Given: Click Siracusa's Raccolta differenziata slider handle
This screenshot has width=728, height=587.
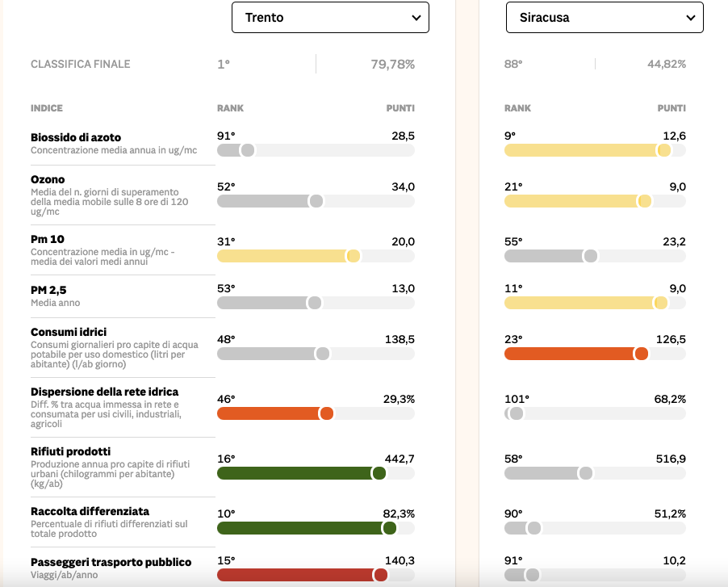Looking at the screenshot, I should tap(533, 528).
